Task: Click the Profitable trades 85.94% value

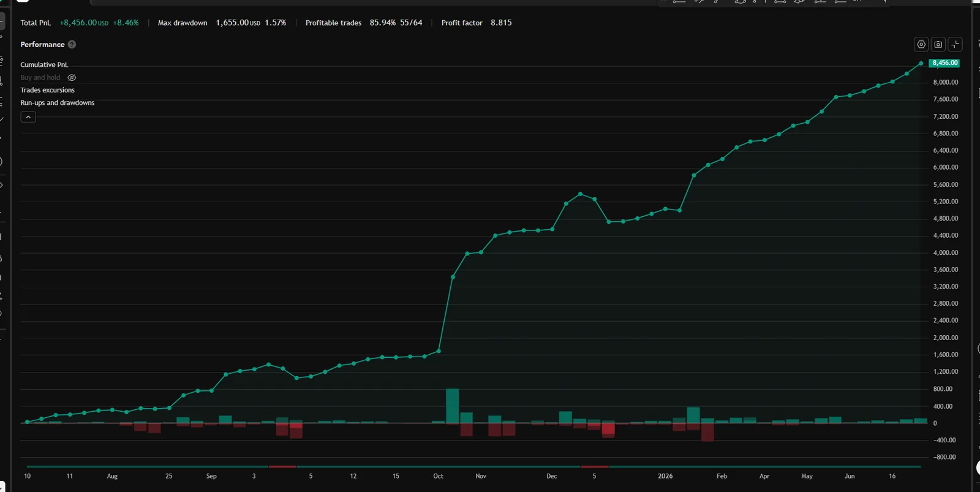Action: (383, 23)
